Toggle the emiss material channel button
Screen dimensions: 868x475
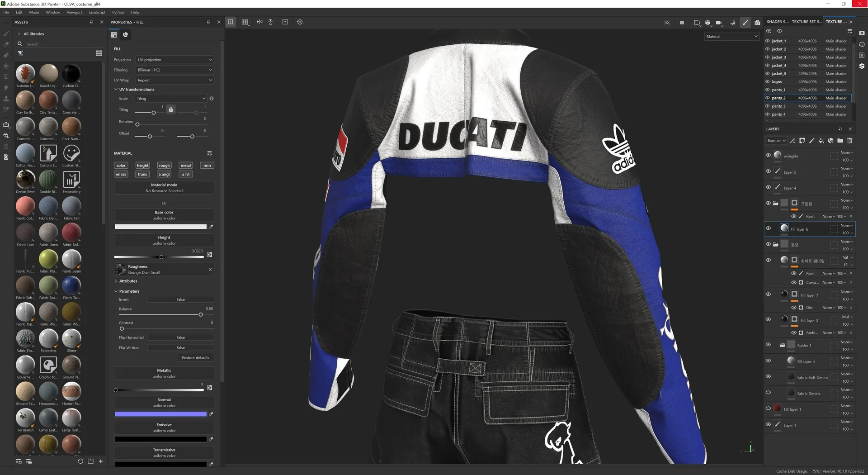pyautogui.click(x=121, y=174)
